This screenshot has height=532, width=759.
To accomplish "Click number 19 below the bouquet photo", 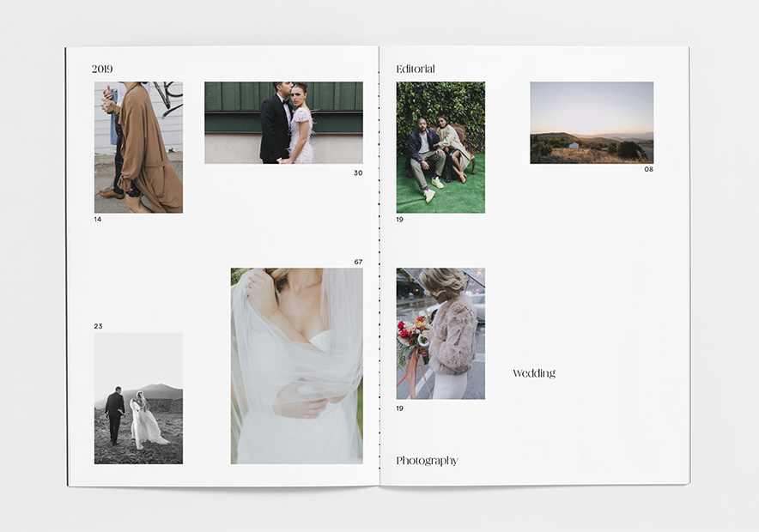I will pos(400,408).
